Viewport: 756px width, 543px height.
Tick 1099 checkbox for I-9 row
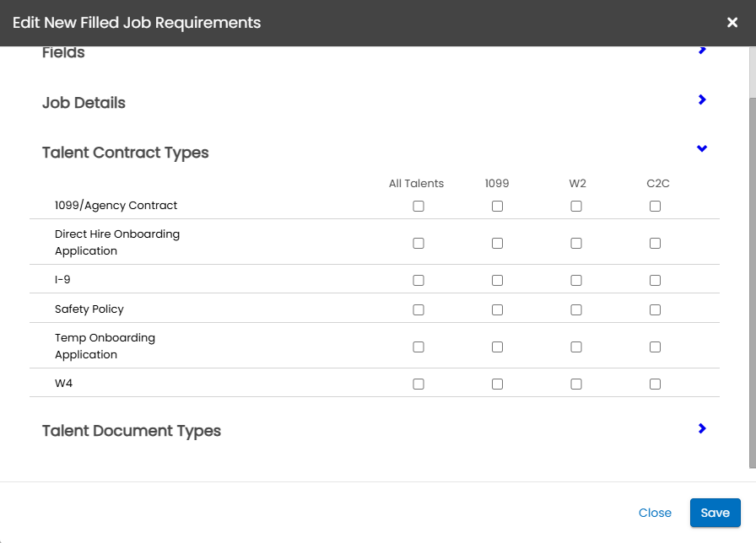[x=497, y=281]
